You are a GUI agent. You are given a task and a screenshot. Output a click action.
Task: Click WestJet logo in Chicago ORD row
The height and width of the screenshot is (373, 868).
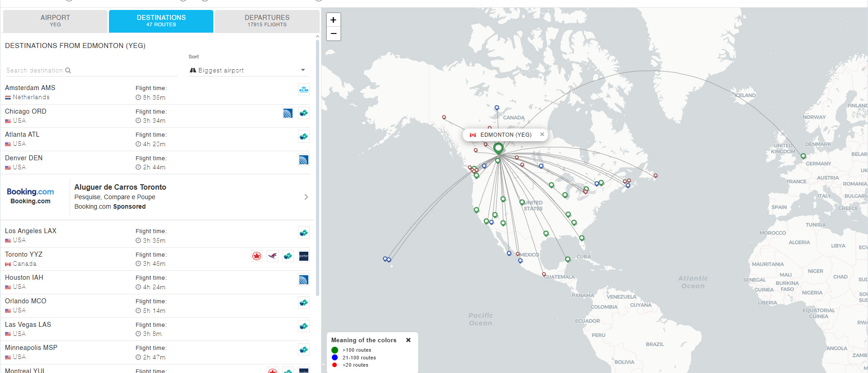(x=304, y=113)
